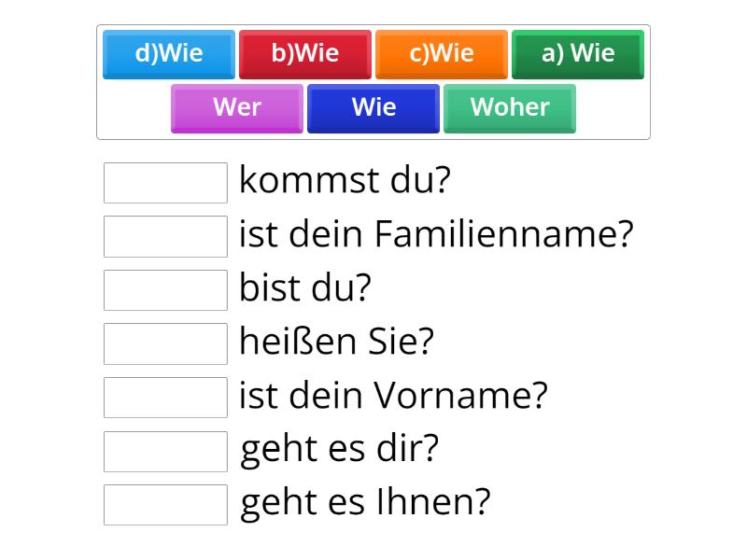This screenshot has height=560, width=747.
Task: Click the word bank panel at top
Action: (x=373, y=81)
